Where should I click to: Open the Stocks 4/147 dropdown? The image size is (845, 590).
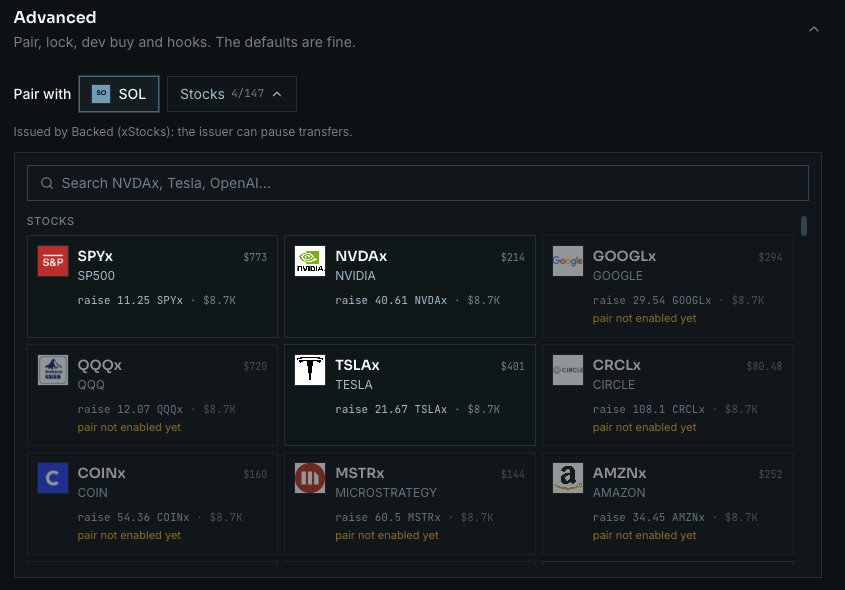232,94
